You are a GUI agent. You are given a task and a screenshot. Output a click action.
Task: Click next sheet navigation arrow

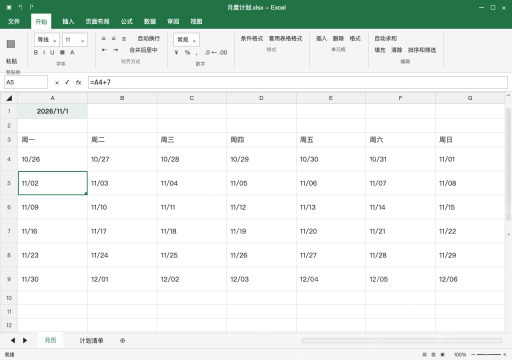[x=25, y=340]
